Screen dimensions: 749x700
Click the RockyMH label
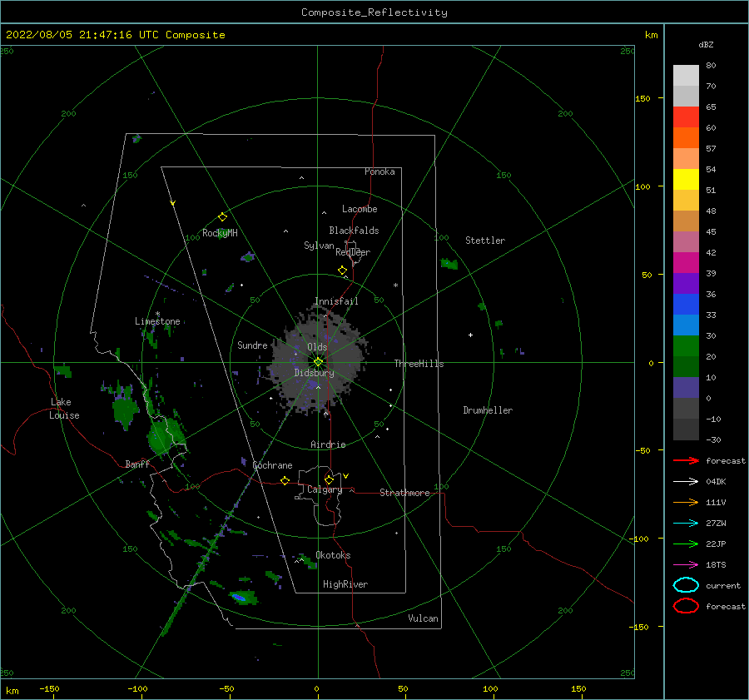coord(220,233)
